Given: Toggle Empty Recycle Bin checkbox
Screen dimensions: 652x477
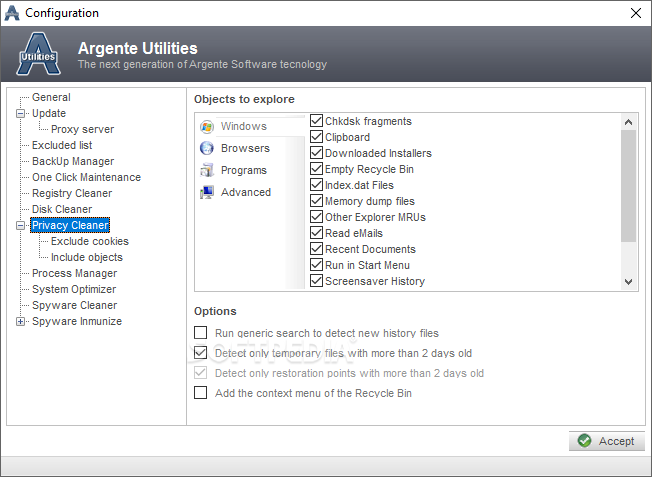Looking at the screenshot, I should tap(316, 169).
